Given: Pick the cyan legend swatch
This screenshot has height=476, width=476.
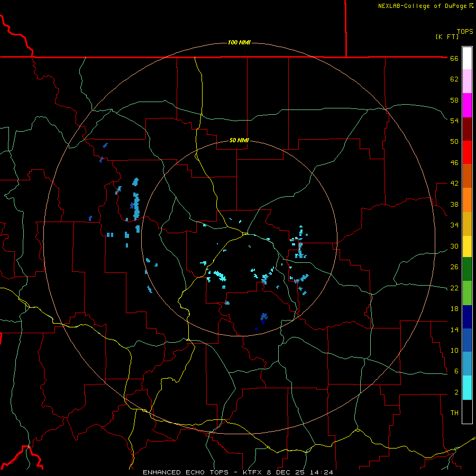Looking at the screenshot, I should point(467,388).
